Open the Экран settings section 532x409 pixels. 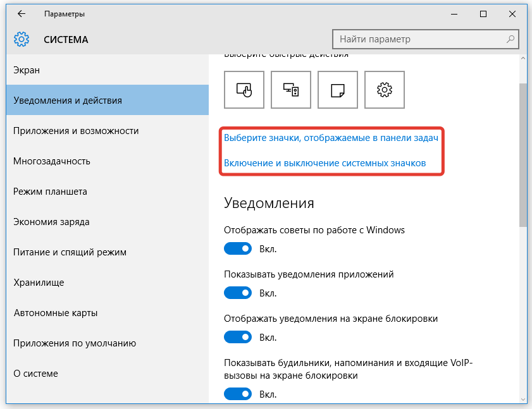pos(27,70)
